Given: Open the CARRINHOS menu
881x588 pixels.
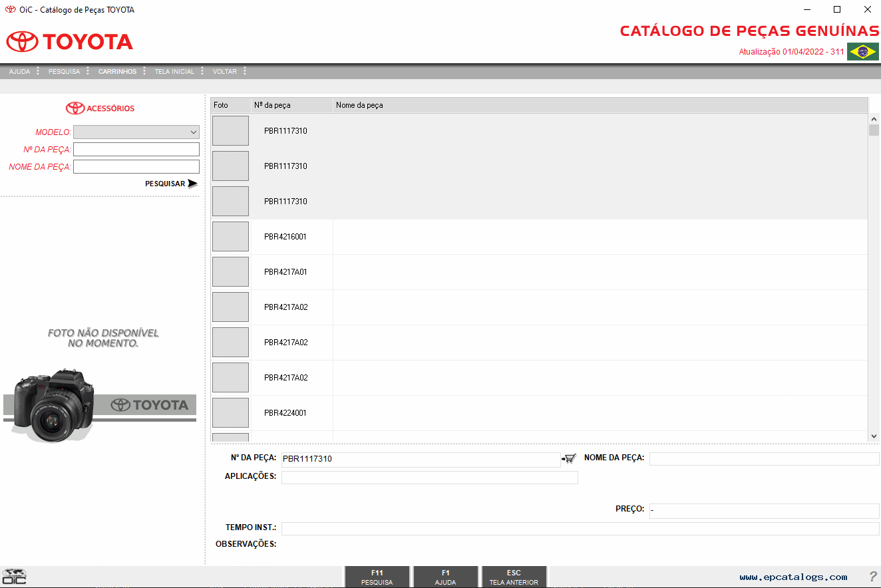Looking at the screenshot, I should tap(117, 72).
